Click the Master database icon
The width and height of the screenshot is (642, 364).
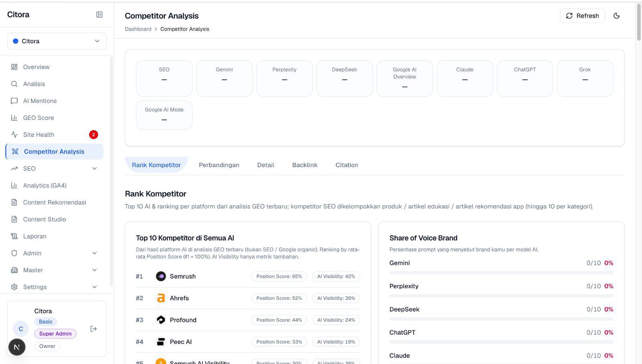[14, 270]
